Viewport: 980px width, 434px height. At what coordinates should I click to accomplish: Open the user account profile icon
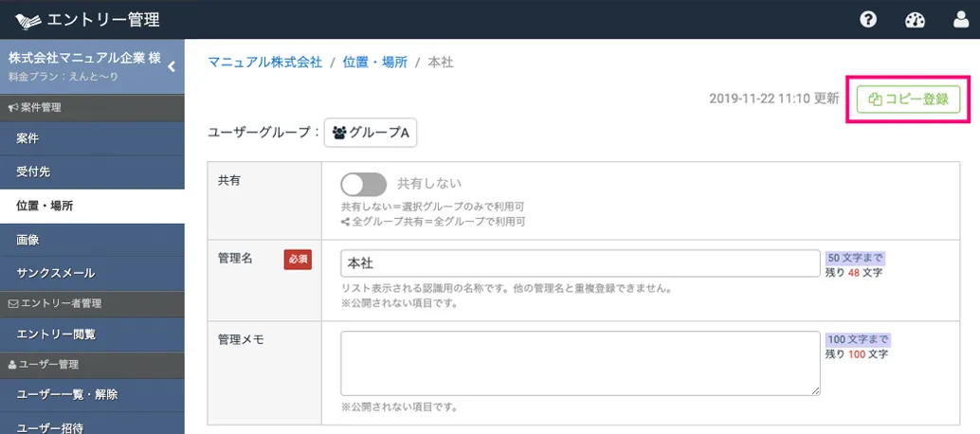point(961,20)
